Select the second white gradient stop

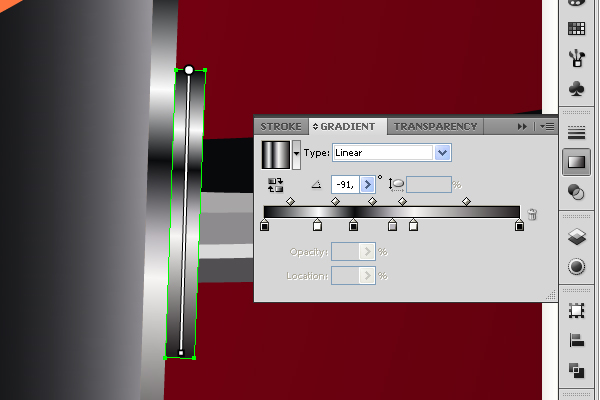click(x=413, y=225)
